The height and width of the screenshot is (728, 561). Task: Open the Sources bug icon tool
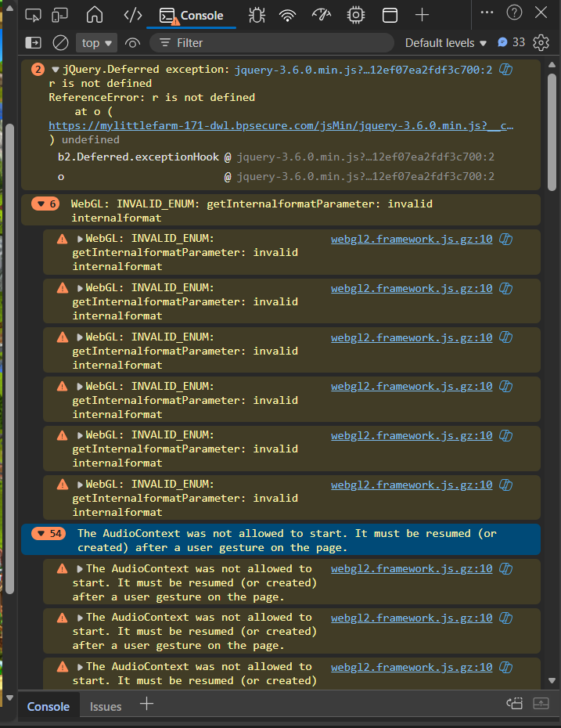[256, 15]
